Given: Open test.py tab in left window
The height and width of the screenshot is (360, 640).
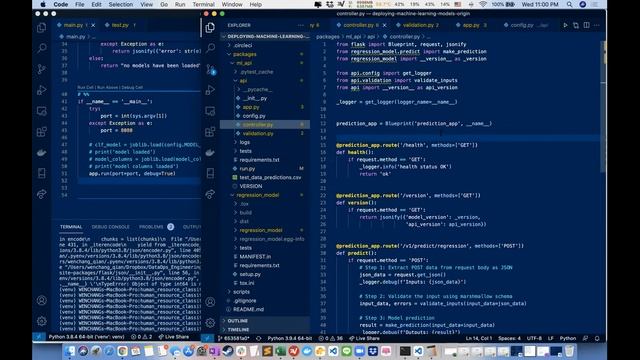Looking at the screenshot, I should tap(120, 25).
